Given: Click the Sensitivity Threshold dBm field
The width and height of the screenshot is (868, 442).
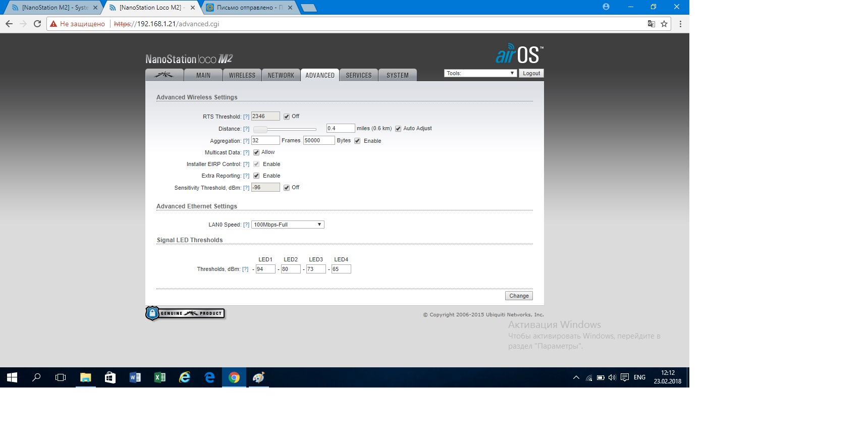Looking at the screenshot, I should pyautogui.click(x=265, y=187).
